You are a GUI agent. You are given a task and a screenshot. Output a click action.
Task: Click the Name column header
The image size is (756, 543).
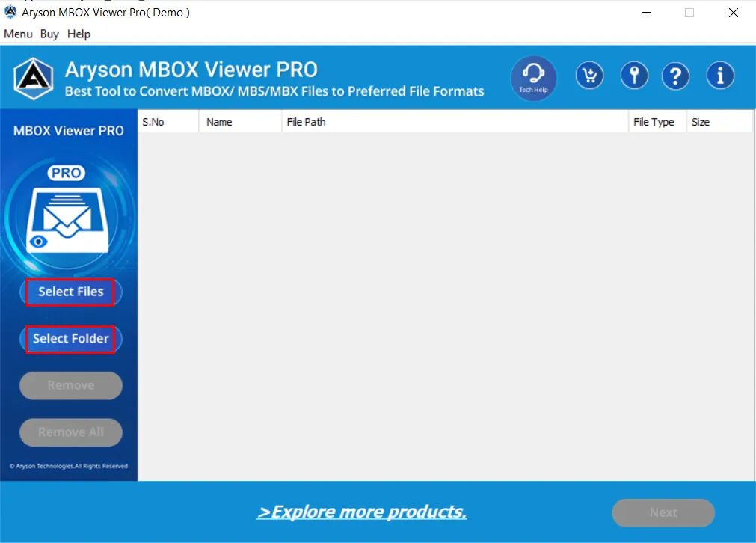(239, 121)
